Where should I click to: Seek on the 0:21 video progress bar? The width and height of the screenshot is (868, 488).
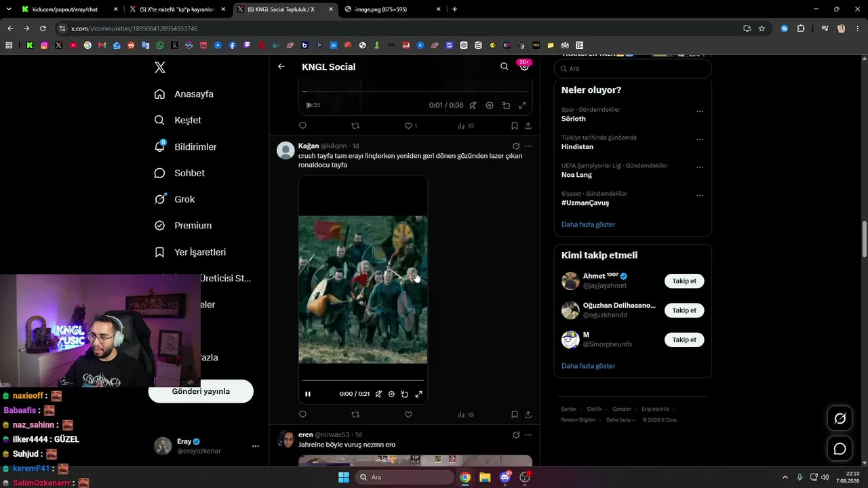pyautogui.click(x=363, y=380)
